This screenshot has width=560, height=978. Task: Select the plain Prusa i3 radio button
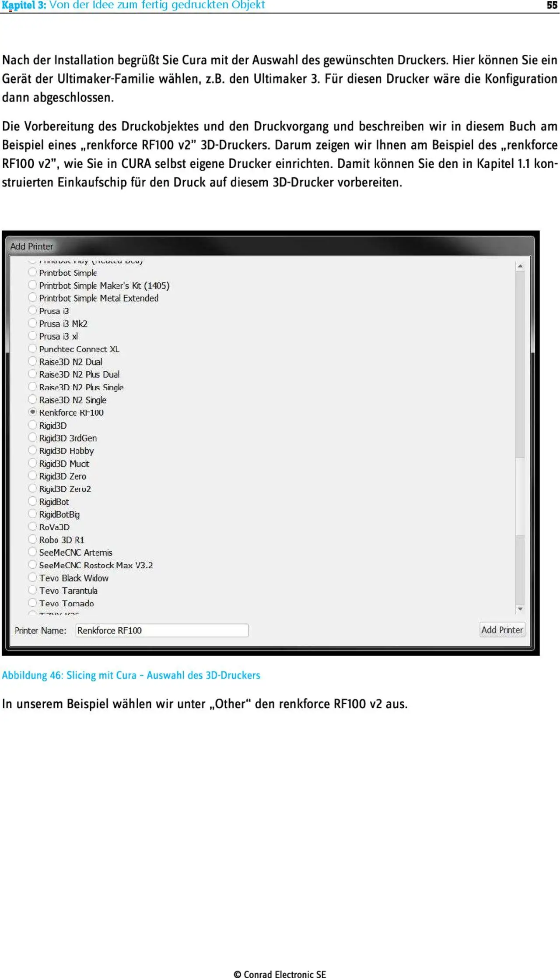click(32, 310)
